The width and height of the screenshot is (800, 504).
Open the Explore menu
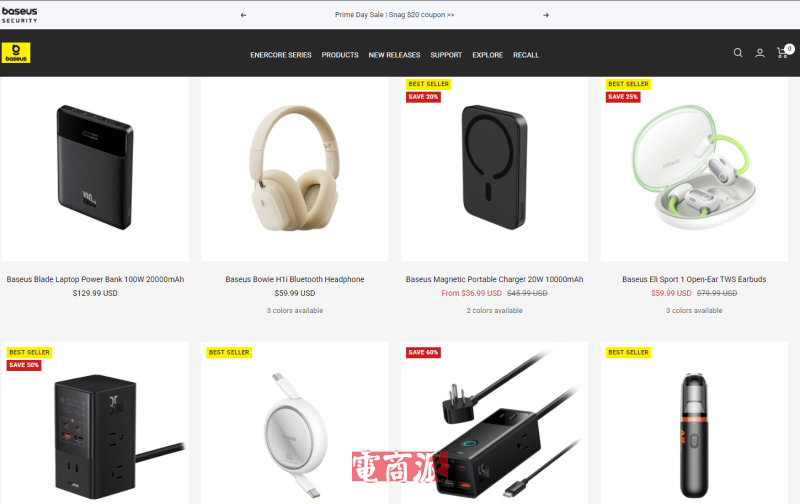click(x=487, y=55)
